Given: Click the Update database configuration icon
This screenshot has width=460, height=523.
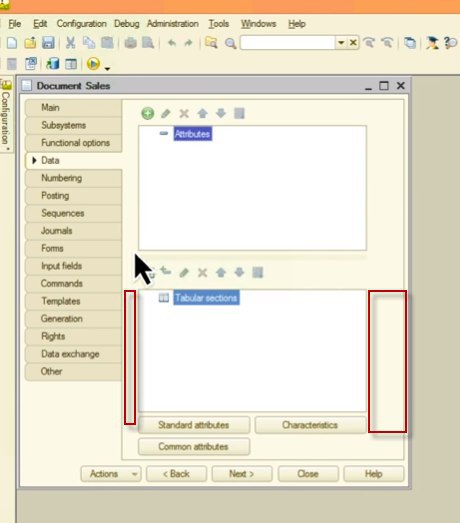Looking at the screenshot, I should click(x=53, y=63).
